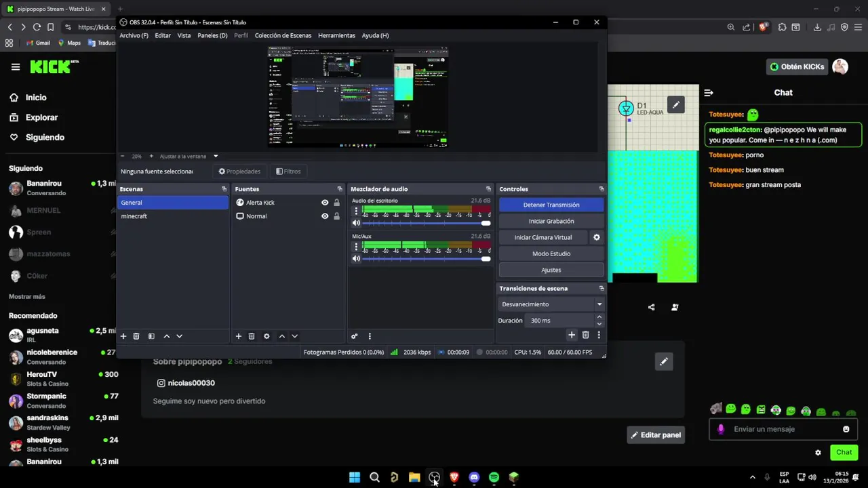Click Editar panel button on Kick
This screenshot has width=868, height=488.
pyautogui.click(x=656, y=435)
